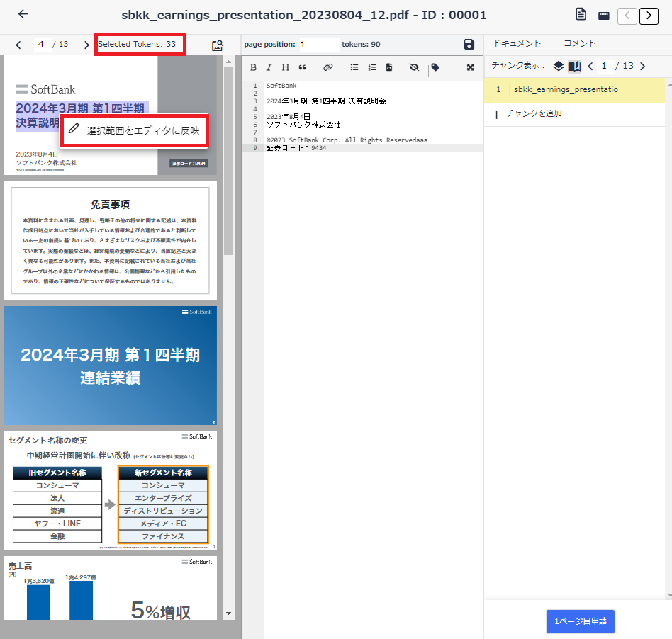Edit the chunk page number field
Screen dimensions: 672x639
[x=604, y=66]
